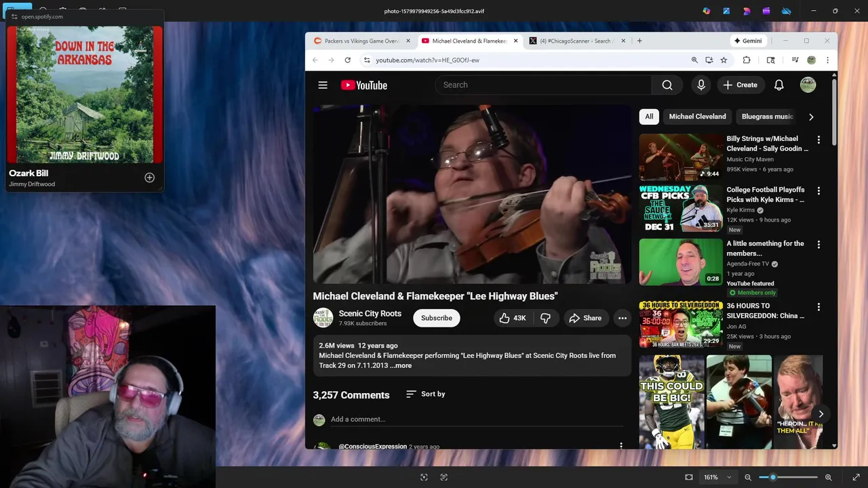Reload the page in the Chrome toolbar
The height and width of the screenshot is (488, 868).
tap(347, 60)
